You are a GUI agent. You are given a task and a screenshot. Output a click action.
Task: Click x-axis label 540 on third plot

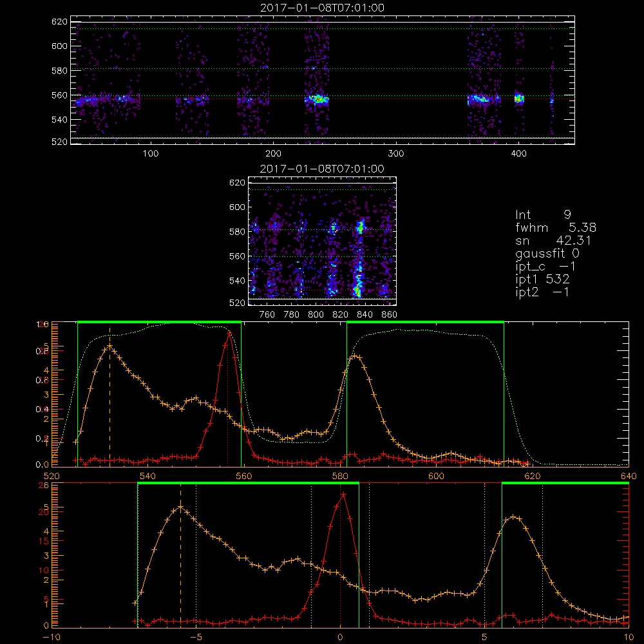pyautogui.click(x=148, y=476)
